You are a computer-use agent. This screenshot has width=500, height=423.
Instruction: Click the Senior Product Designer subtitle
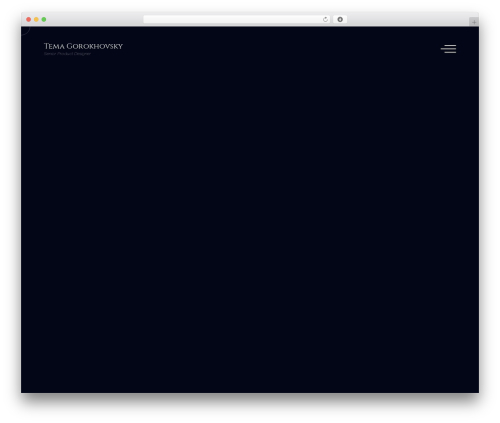67,53
